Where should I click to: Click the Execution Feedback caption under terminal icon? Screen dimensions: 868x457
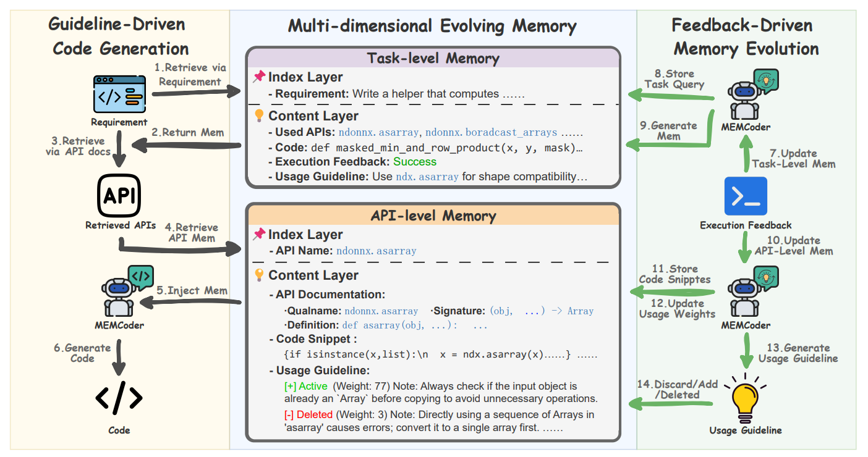point(746,225)
